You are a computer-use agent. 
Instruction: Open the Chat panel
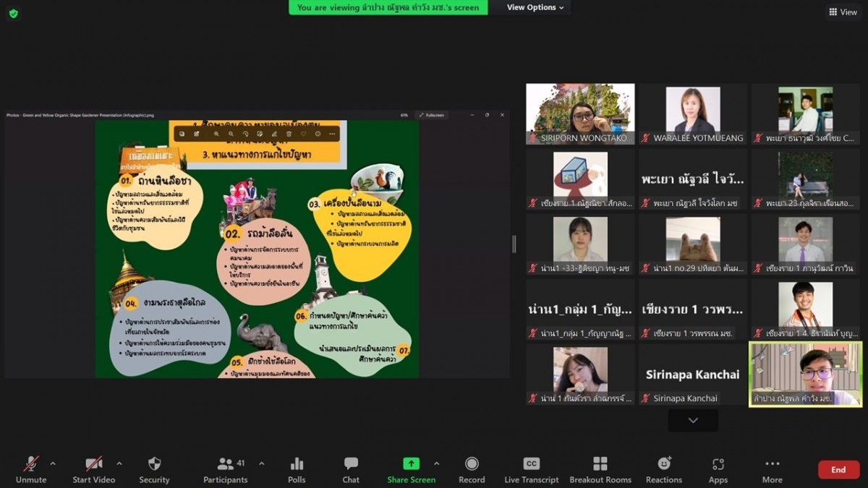tap(351, 470)
